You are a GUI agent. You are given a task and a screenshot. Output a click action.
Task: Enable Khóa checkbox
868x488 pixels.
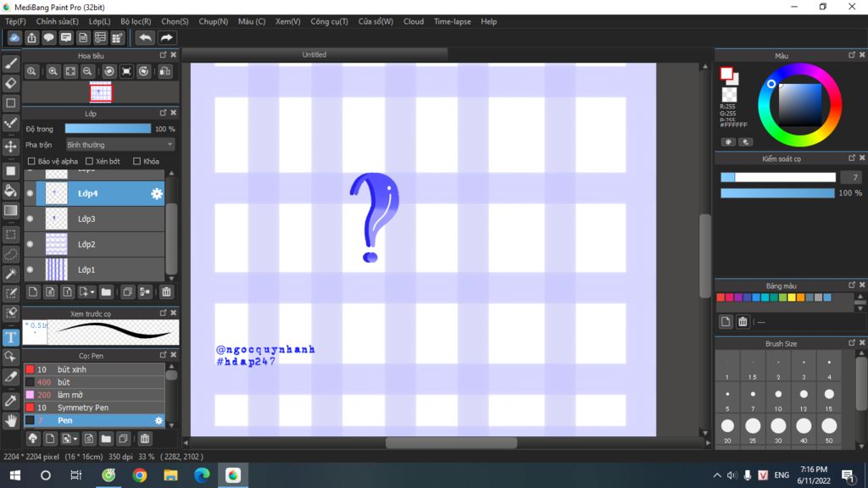pyautogui.click(x=136, y=162)
